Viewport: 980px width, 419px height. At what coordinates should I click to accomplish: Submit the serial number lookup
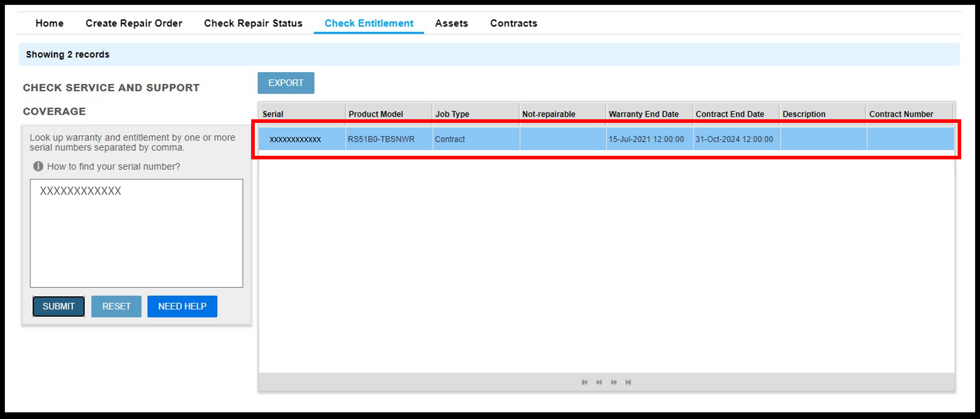59,306
